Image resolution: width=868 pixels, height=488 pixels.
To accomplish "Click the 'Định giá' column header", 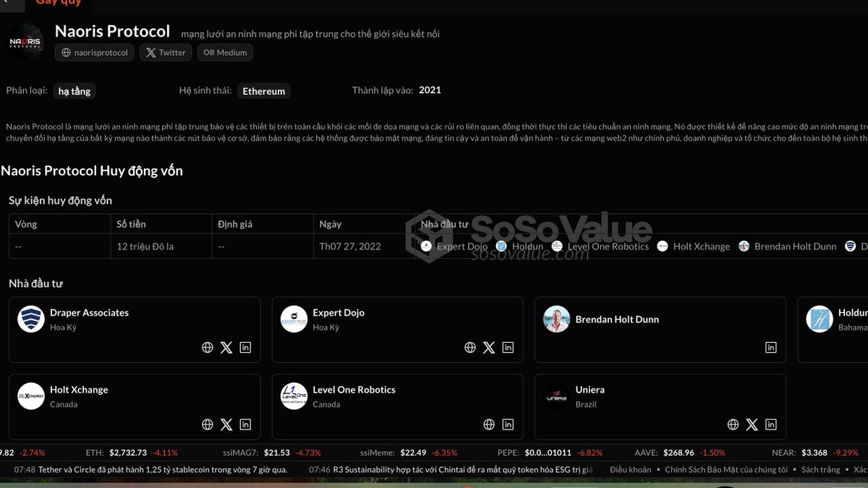I will coord(263,224).
